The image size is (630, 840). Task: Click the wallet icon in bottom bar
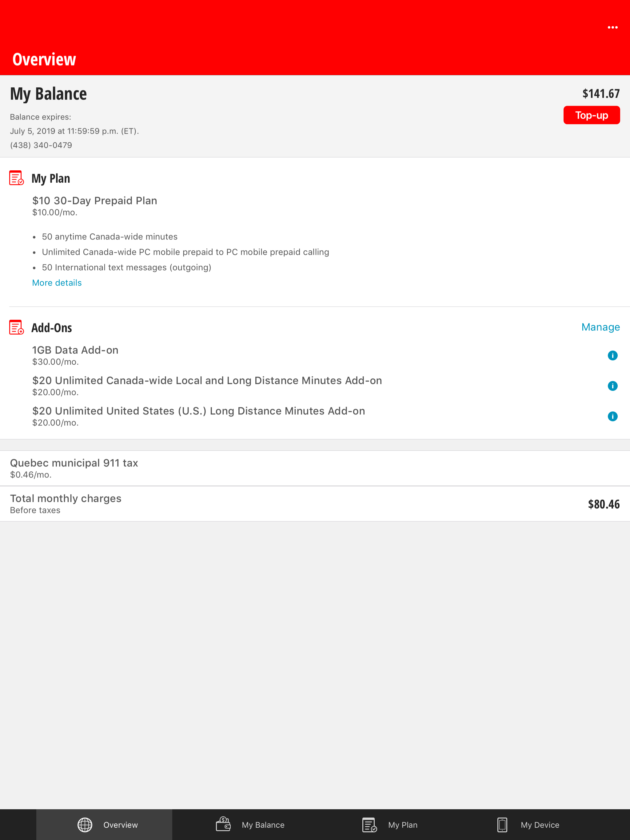(223, 824)
